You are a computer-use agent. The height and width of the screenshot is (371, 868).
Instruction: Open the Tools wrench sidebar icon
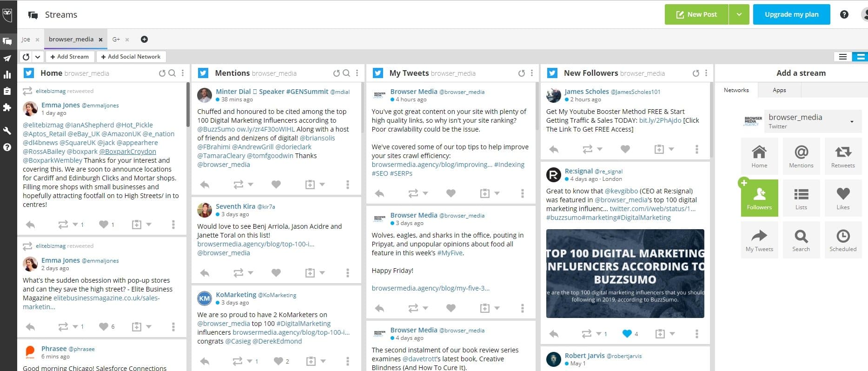pos(7,131)
